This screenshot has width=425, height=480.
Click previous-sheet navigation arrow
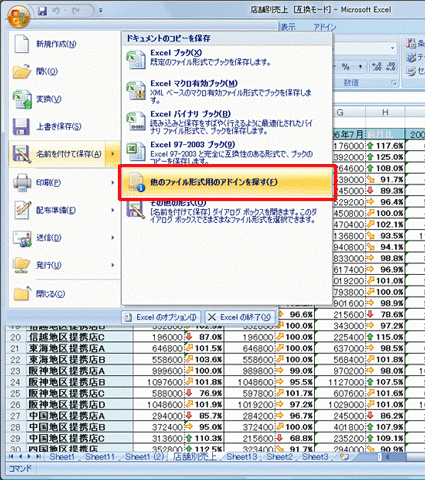tap(21, 456)
